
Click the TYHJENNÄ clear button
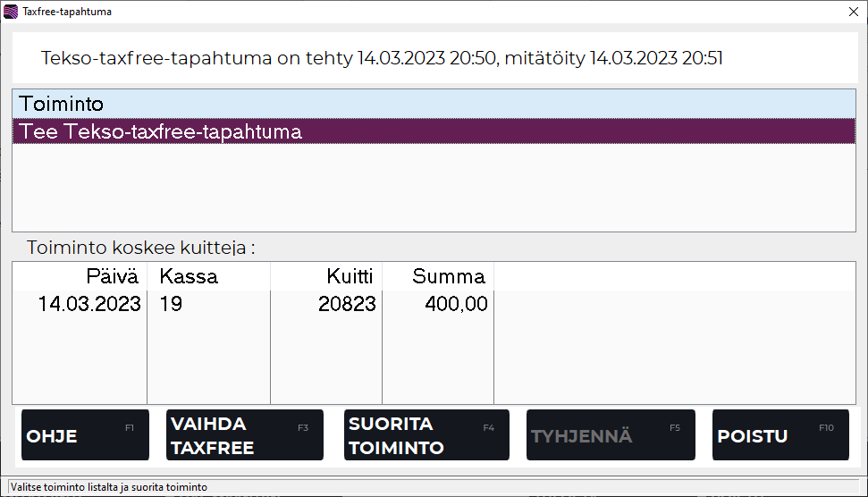[x=608, y=435]
